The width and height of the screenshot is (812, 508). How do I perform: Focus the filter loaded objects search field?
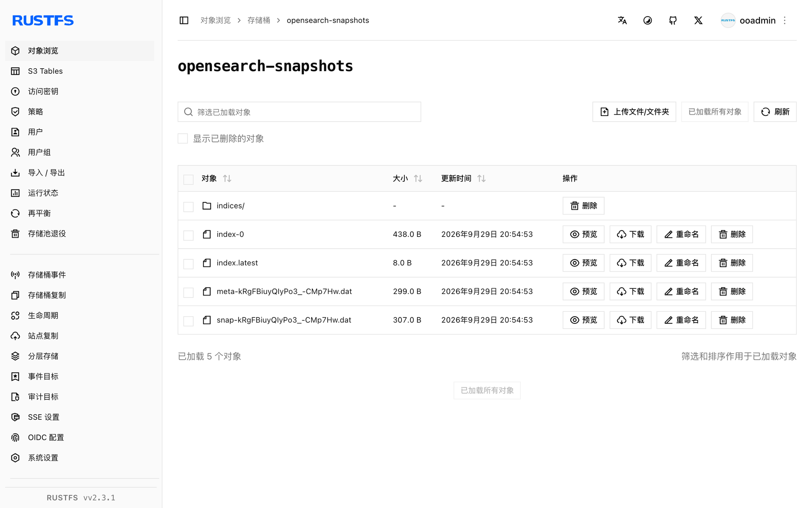(x=299, y=112)
